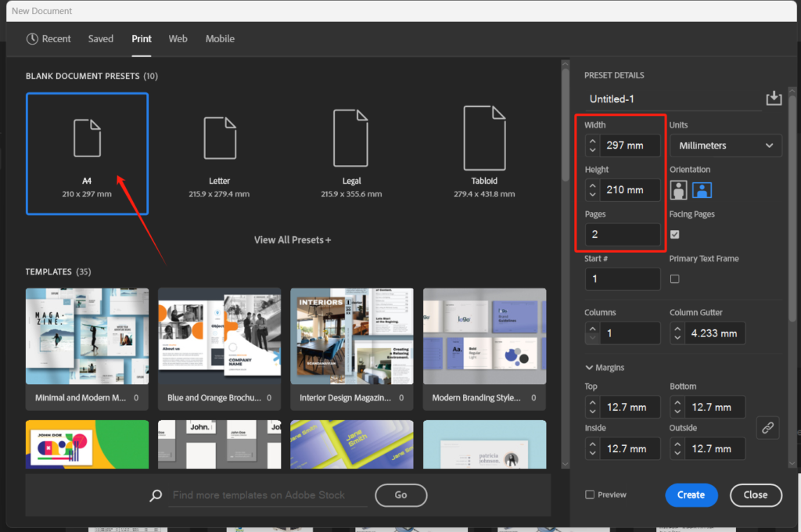Click the Adobe Stock search magnifier icon
The image size is (801, 532).
pos(156,495)
